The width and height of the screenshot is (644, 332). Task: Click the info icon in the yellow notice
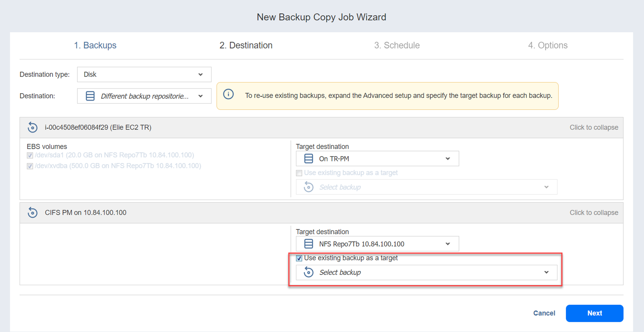tap(228, 94)
